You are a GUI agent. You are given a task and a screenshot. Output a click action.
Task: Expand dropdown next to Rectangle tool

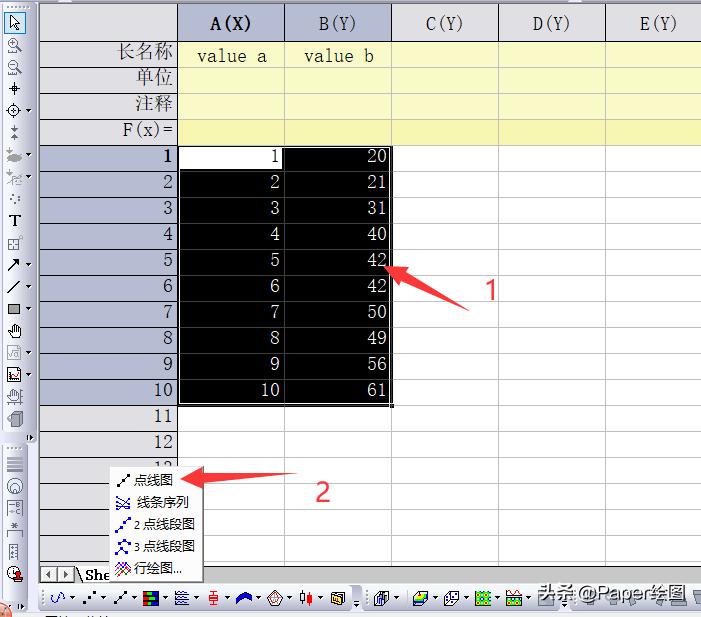[x=29, y=308]
